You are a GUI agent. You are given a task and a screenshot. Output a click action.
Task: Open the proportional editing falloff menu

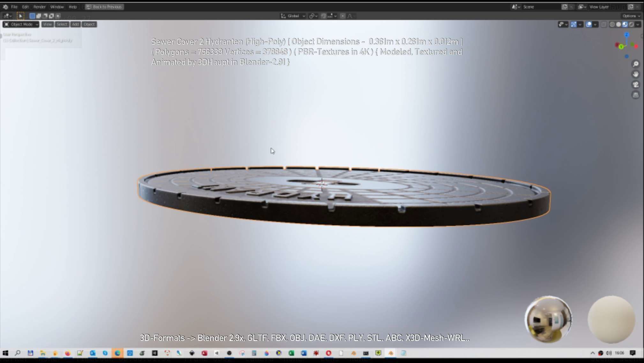coord(351,16)
